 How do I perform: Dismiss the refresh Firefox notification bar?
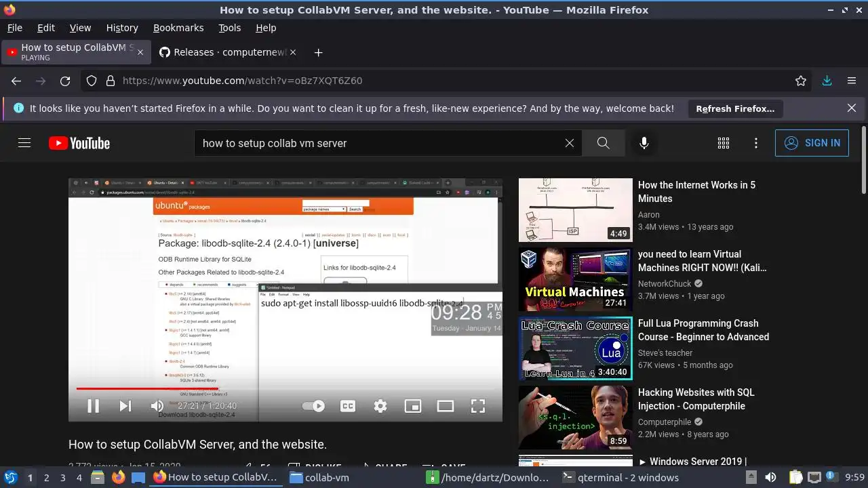(852, 108)
